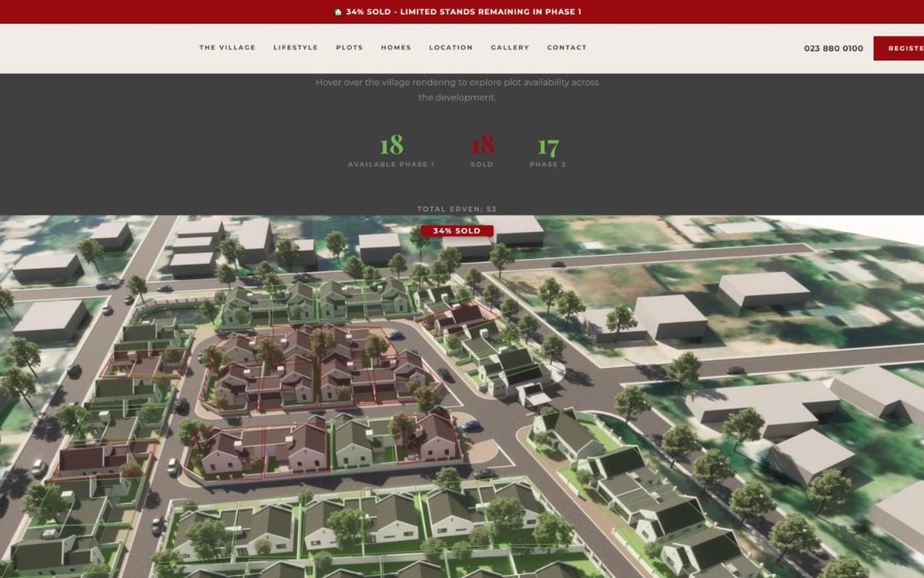Click the 34% SOLD badge above map
The width and height of the screenshot is (924, 578).
click(457, 230)
